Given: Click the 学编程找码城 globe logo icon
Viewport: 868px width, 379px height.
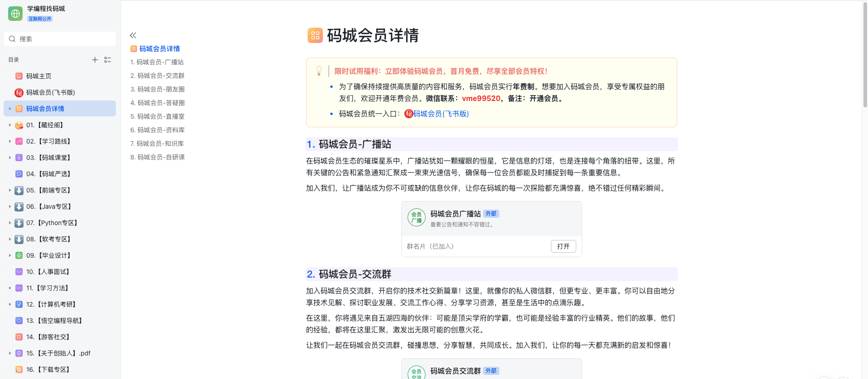Looking at the screenshot, I should 15,14.
